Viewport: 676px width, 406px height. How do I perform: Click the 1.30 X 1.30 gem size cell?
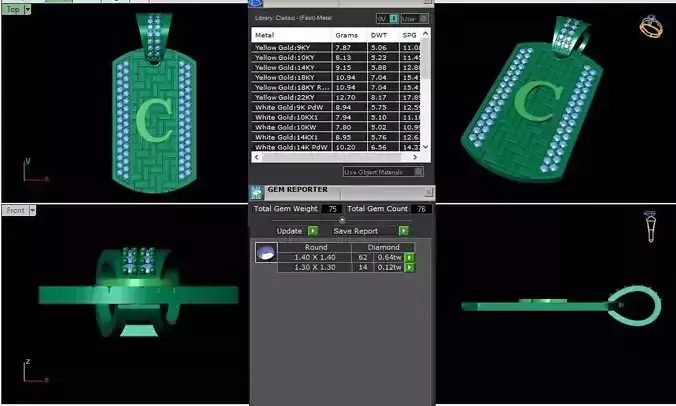click(315, 267)
